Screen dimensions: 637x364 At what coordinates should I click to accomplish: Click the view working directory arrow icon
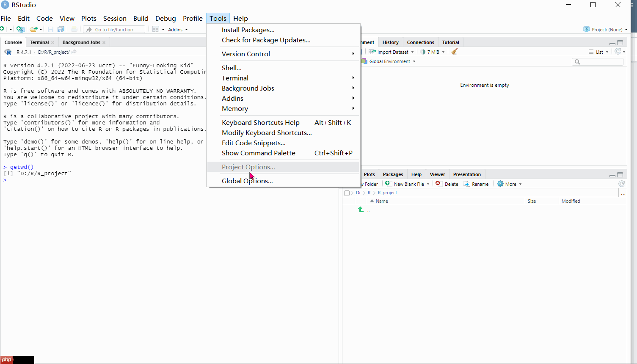[74, 52]
